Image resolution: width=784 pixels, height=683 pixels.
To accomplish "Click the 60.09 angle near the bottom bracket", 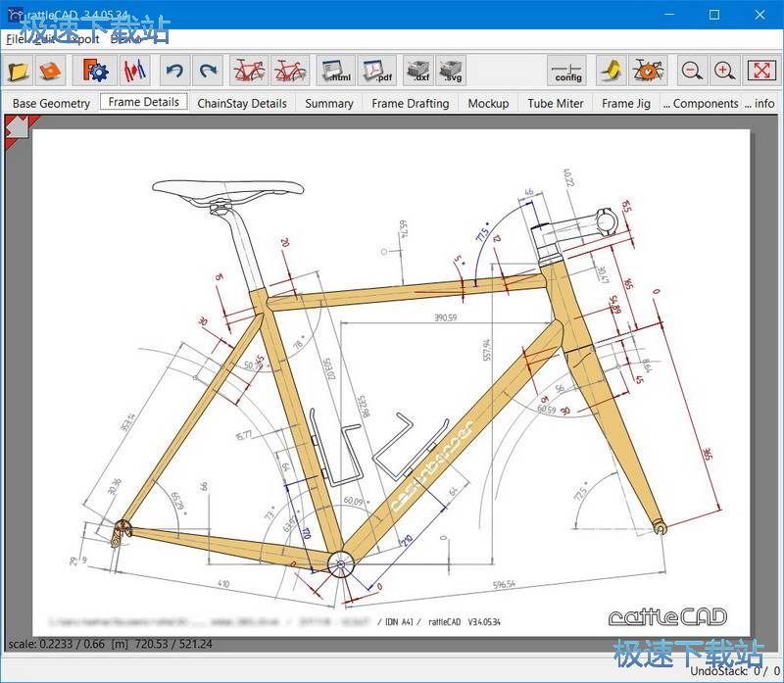I will (x=354, y=500).
